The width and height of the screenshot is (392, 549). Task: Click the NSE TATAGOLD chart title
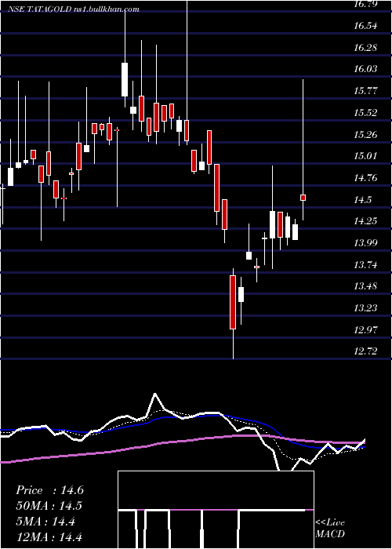coord(74,9)
